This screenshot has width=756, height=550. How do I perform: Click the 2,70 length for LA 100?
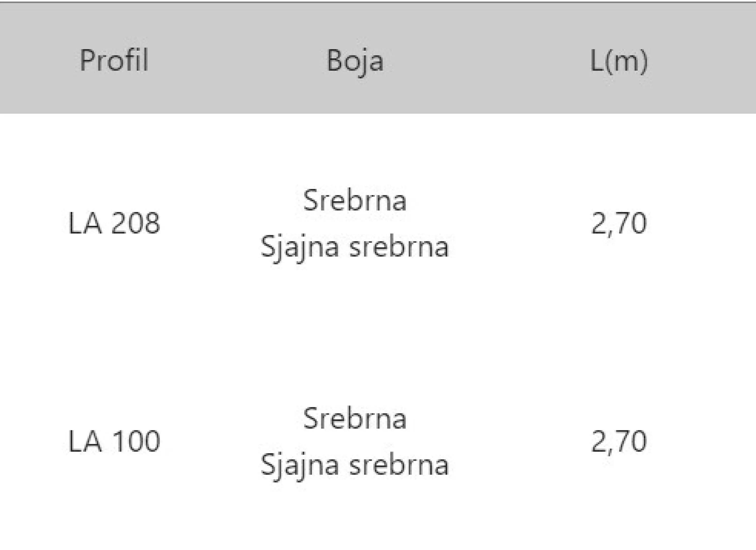pyautogui.click(x=619, y=442)
